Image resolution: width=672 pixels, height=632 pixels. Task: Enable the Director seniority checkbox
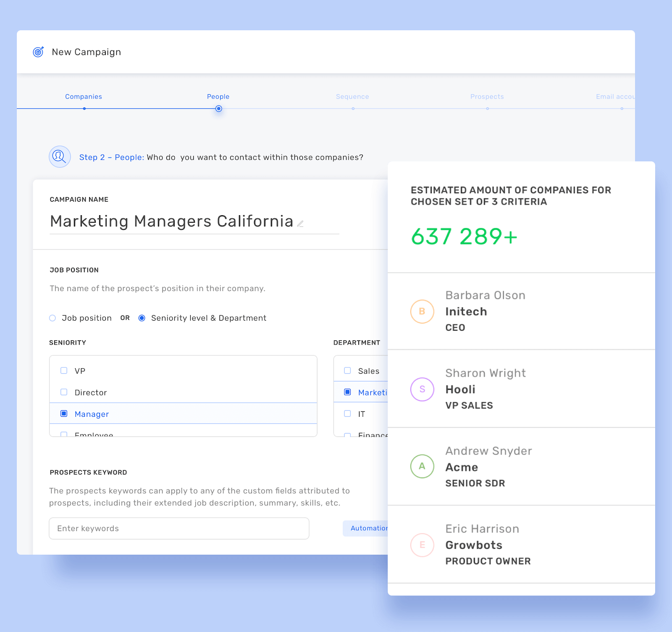(64, 392)
